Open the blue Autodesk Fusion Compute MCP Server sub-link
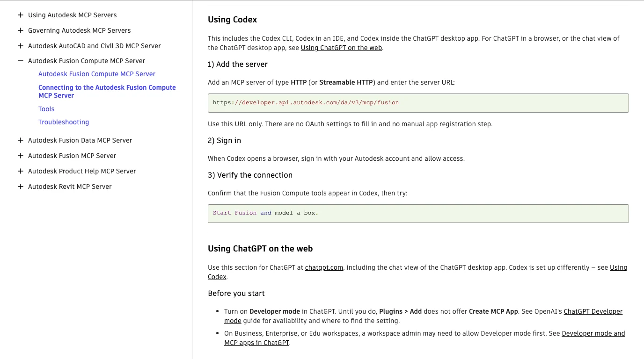 click(x=97, y=74)
